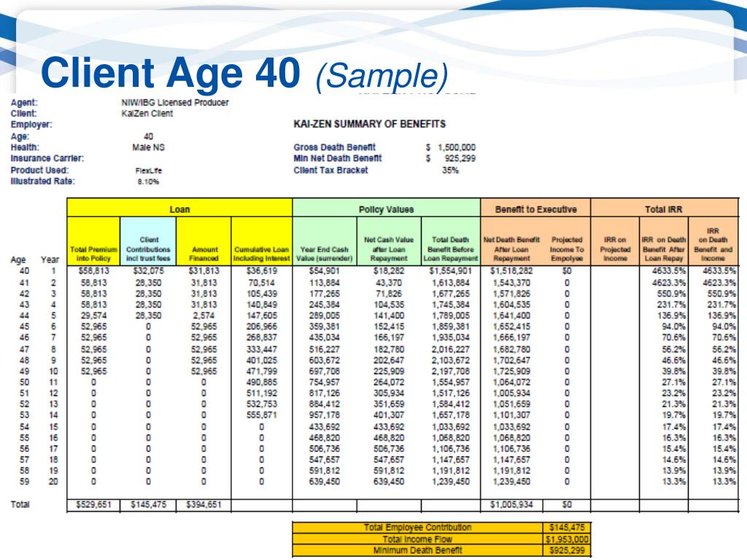The height and width of the screenshot is (560, 747).
Task: Click year 10 cumulative loan '471,799'
Action: [x=262, y=371]
